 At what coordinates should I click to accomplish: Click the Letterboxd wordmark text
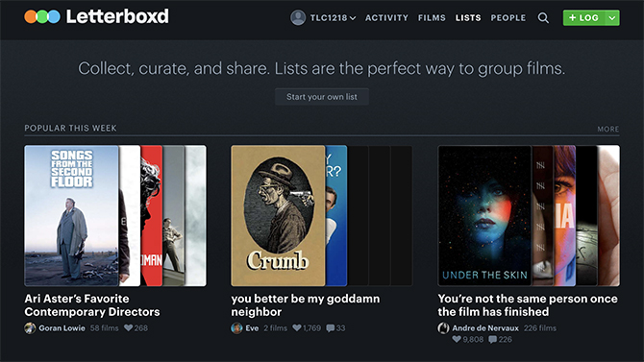117,17
